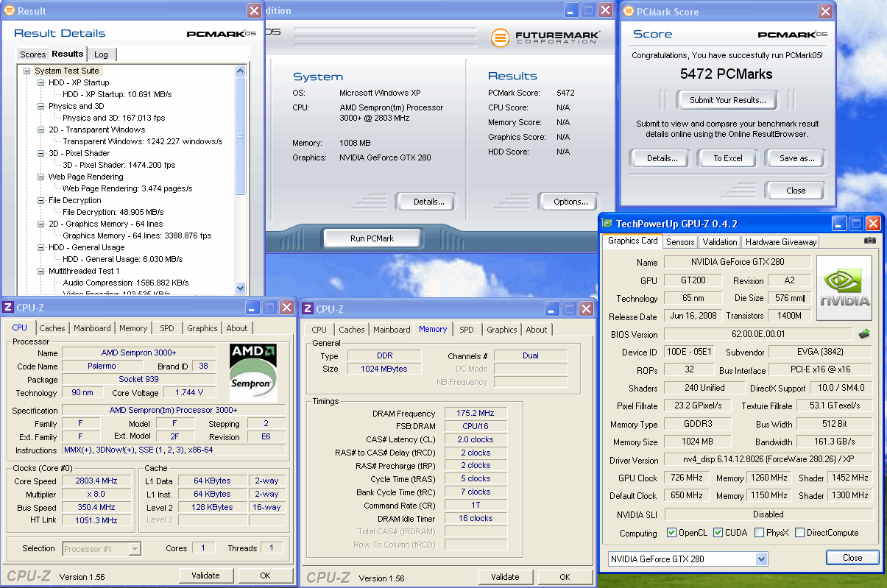The image size is (887, 588).
Task: Click the GPU-Z screenshot camera icon
Action: click(869, 241)
